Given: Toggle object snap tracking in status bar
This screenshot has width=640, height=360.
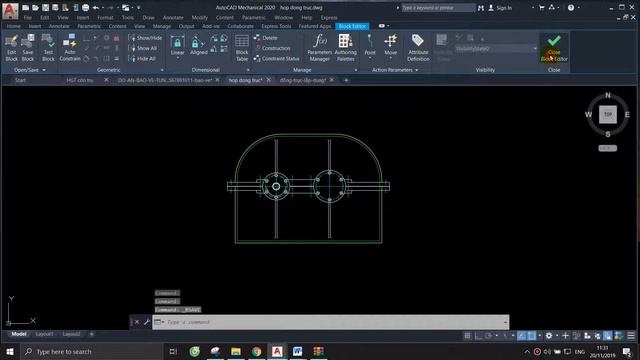Looking at the screenshot, I should 521,336.
